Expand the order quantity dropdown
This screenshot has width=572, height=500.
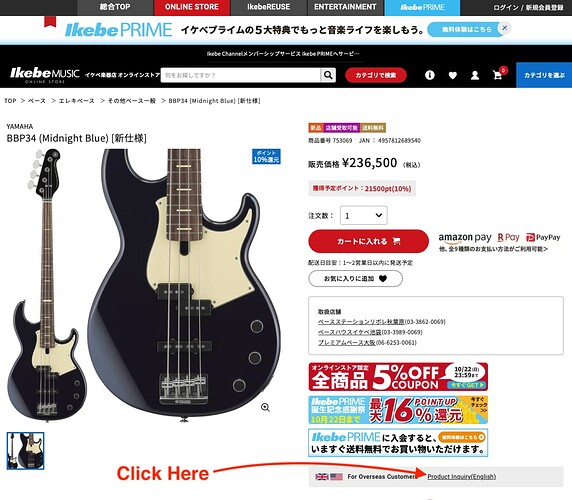pos(363,216)
